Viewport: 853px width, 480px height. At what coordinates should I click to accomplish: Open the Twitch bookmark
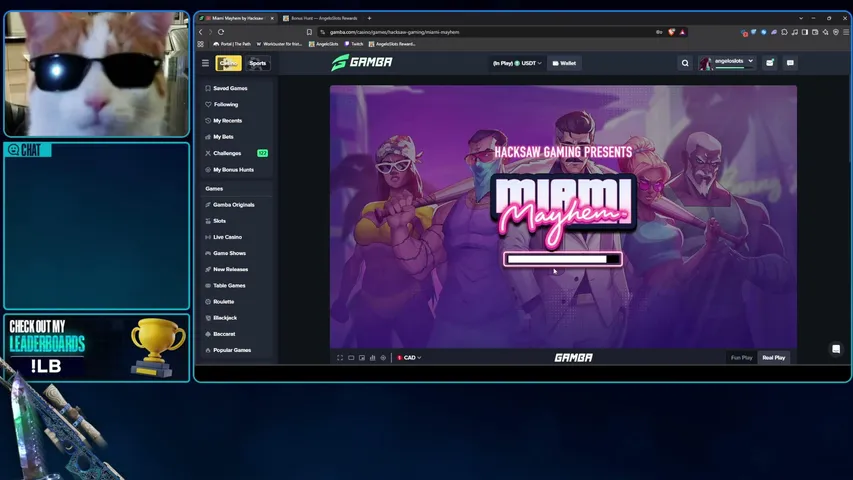pyautogui.click(x=354, y=44)
